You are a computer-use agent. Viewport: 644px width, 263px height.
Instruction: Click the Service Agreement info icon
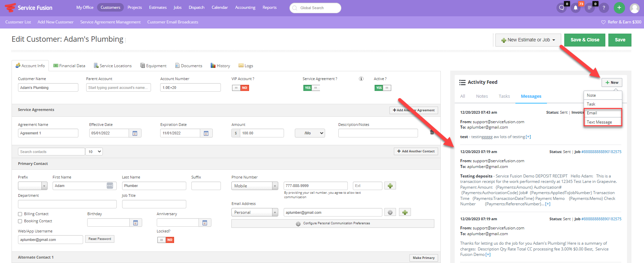pyautogui.click(x=361, y=79)
